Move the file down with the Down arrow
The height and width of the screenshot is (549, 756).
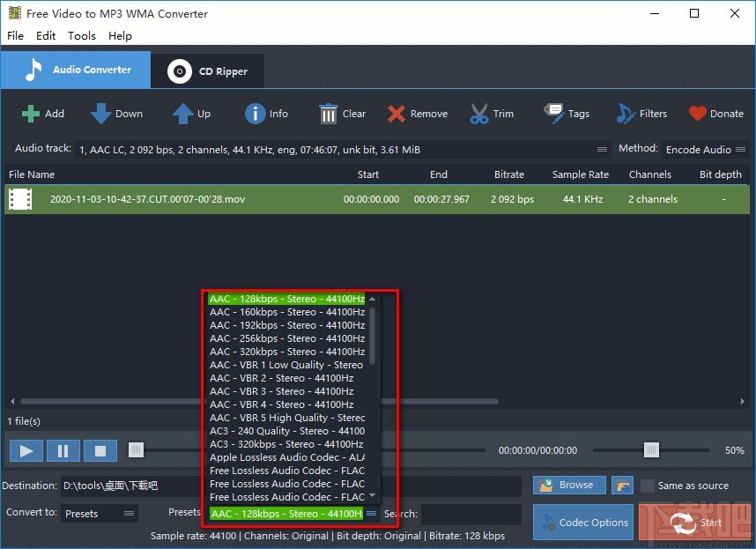pos(100,114)
